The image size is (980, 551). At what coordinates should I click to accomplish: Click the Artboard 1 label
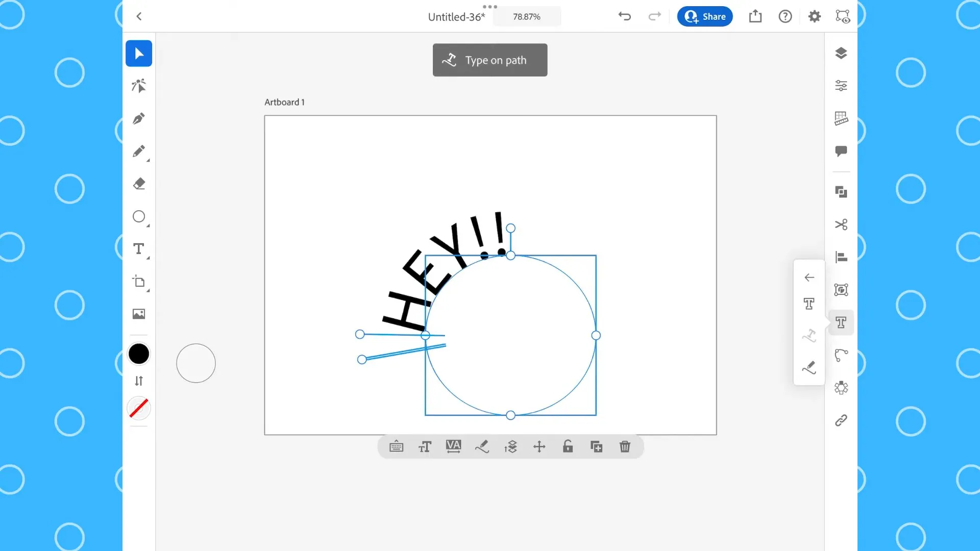pyautogui.click(x=284, y=102)
